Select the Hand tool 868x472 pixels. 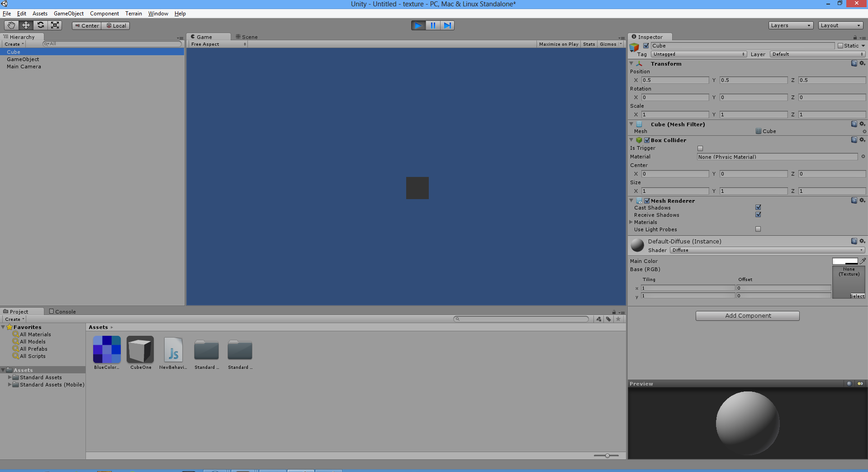tap(11, 25)
